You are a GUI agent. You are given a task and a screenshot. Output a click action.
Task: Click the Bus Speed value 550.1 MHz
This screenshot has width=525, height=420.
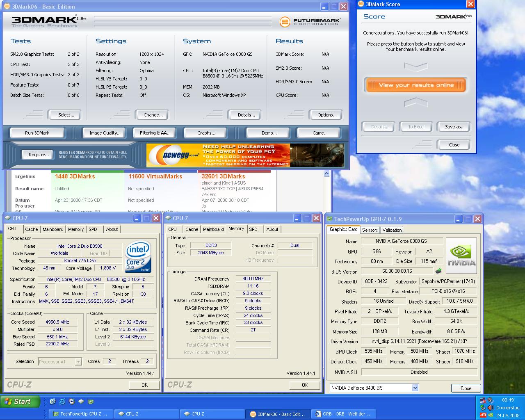(57, 337)
